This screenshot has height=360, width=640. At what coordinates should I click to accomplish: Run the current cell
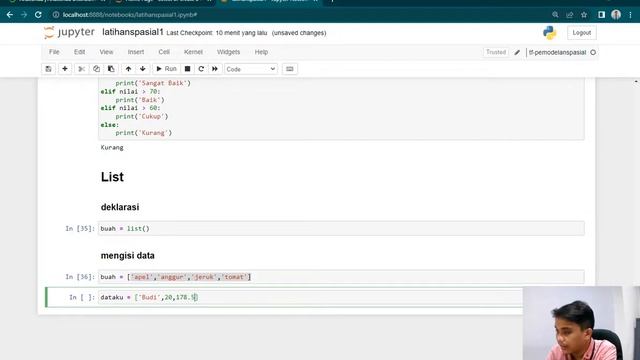[166, 69]
